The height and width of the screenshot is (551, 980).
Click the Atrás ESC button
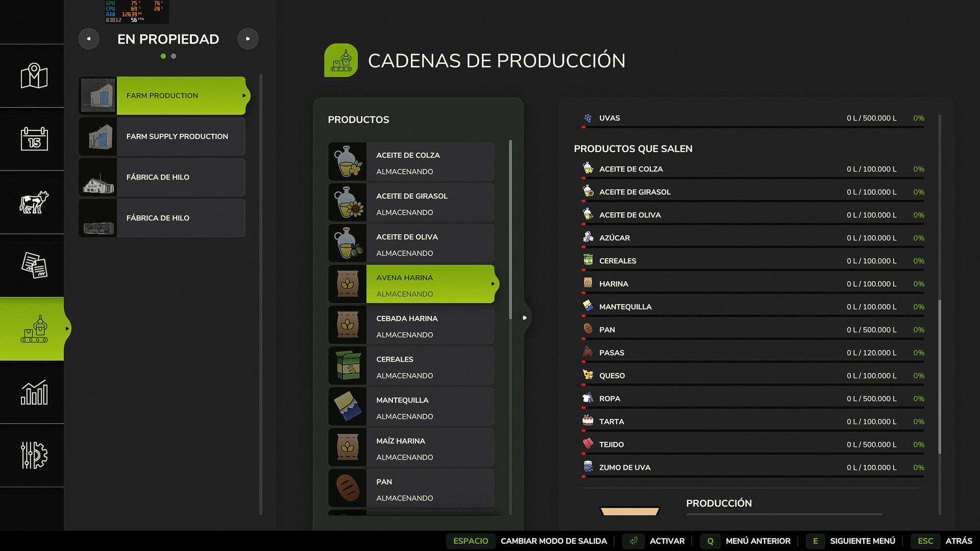(x=925, y=541)
